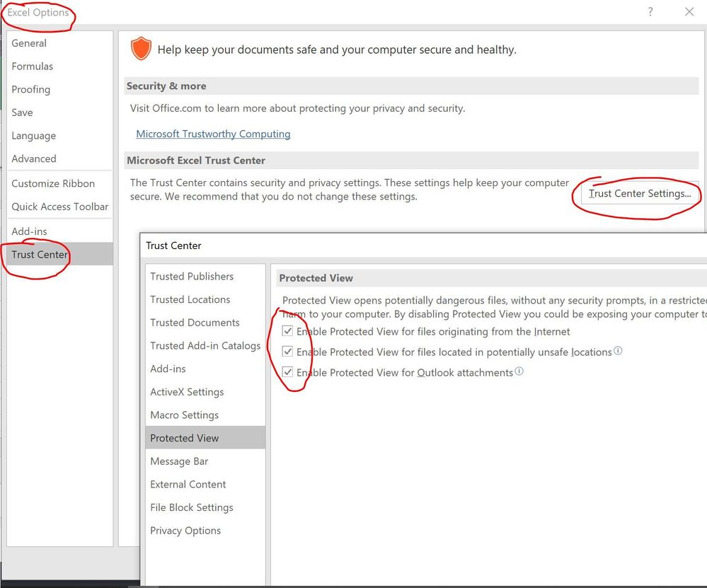Screen dimensions: 707x588
Task: Click 'Help keep your documents safe' heading
Action: pos(337,50)
